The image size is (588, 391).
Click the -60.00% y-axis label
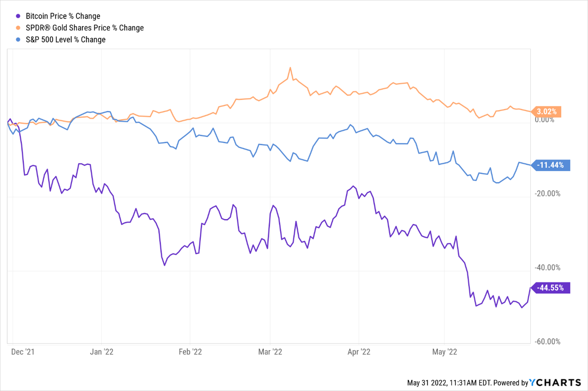tap(547, 342)
